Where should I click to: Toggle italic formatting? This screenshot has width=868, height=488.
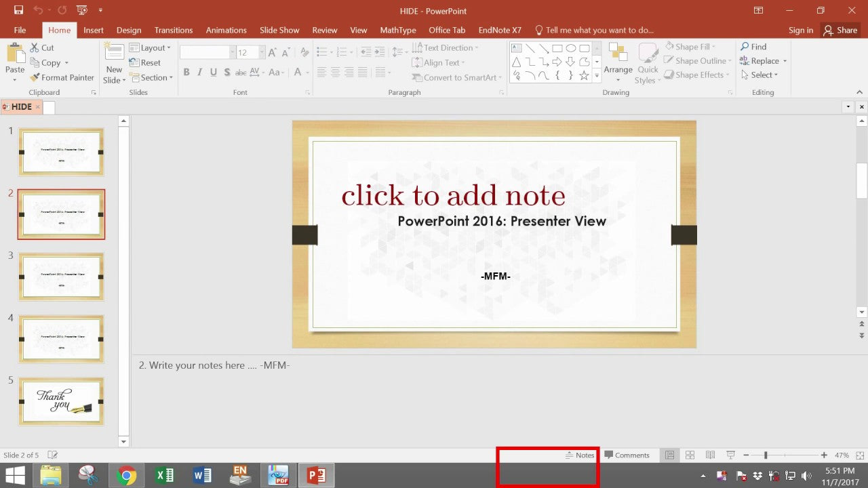point(200,73)
